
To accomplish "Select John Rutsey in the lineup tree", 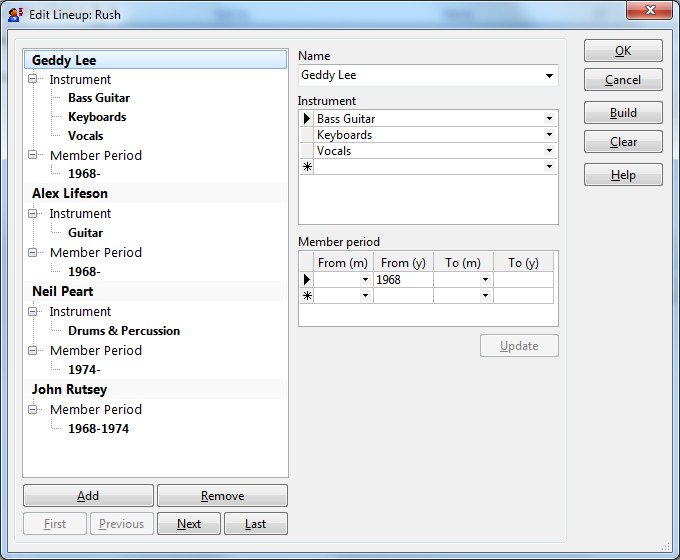I will click(156, 390).
